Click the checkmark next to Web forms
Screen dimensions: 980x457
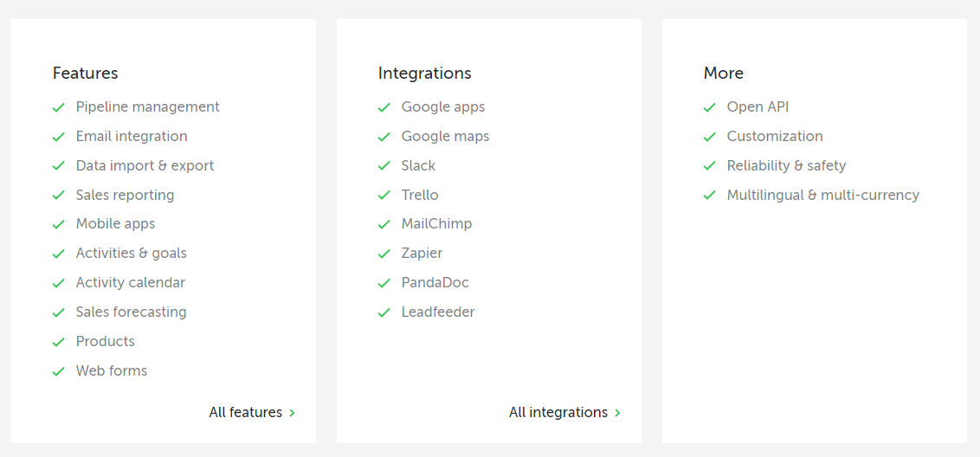pyautogui.click(x=59, y=371)
